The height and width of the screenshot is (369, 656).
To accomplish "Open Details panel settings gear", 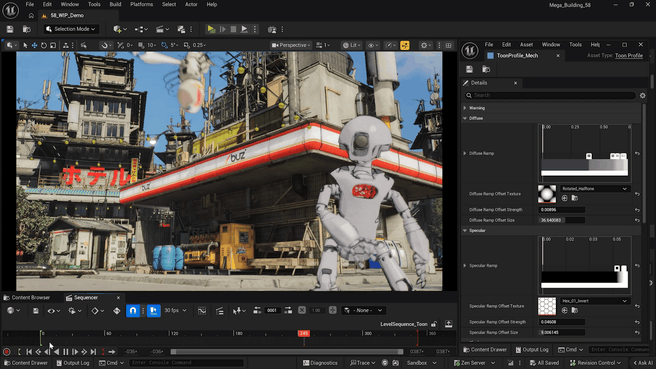I will 643,95.
